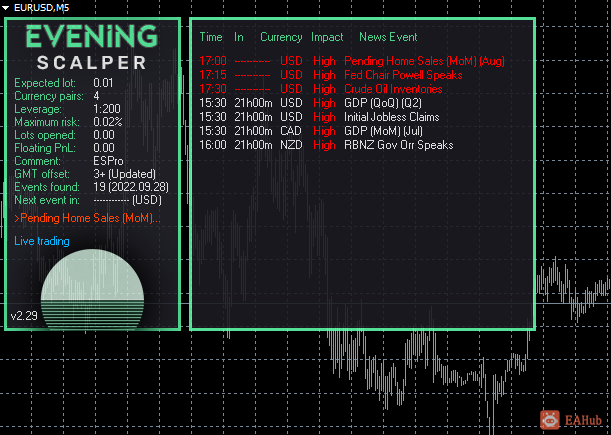Click the version label v2.29

[24, 315]
